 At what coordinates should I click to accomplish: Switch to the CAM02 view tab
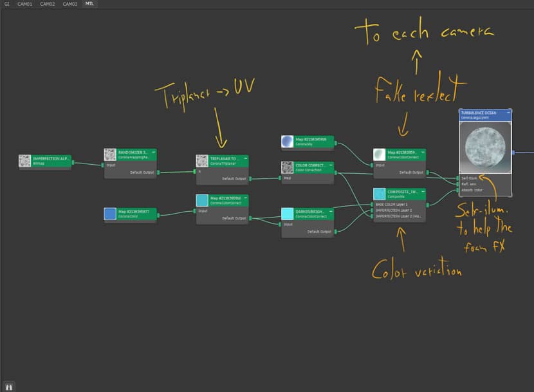click(47, 4)
